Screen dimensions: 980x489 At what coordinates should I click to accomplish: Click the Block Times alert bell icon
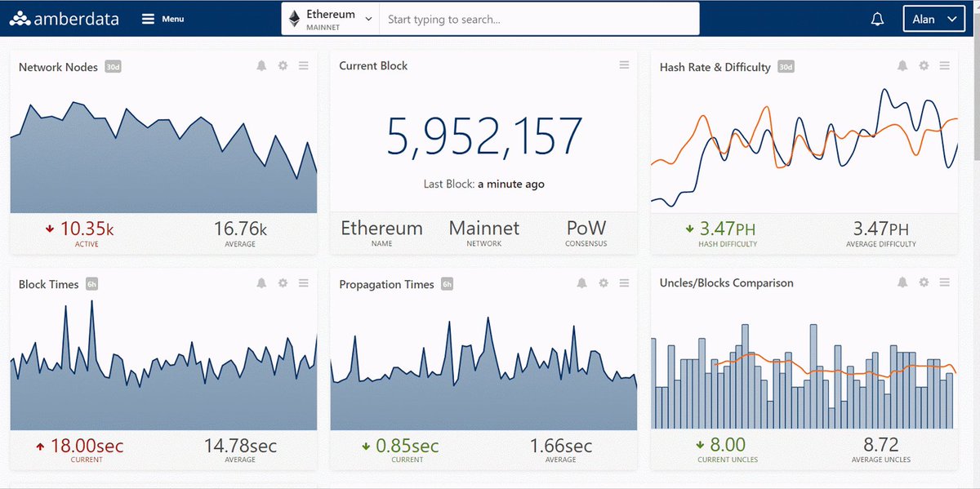[261, 283]
